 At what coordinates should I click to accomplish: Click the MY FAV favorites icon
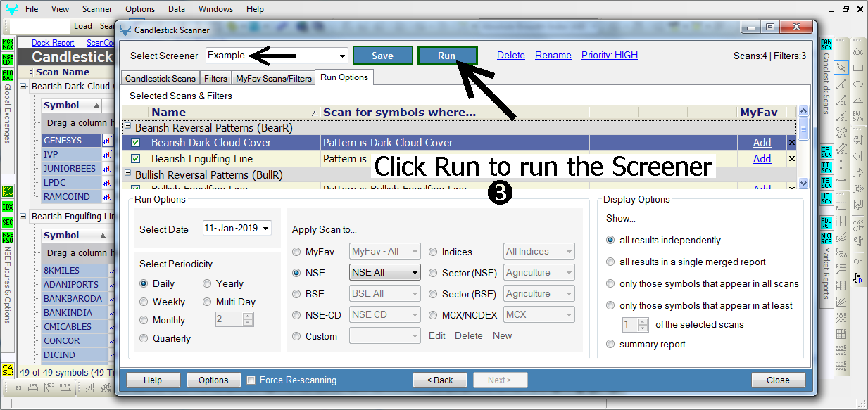pyautogui.click(x=8, y=191)
